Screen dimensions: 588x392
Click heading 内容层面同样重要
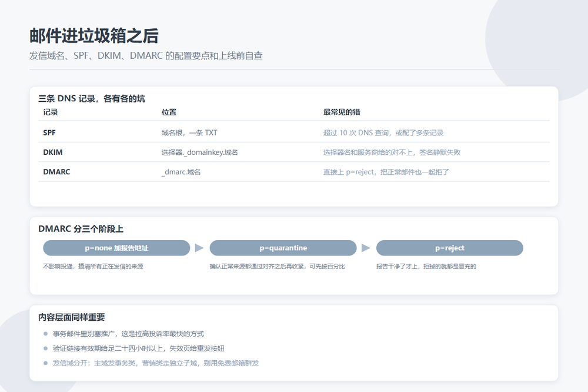pos(72,317)
